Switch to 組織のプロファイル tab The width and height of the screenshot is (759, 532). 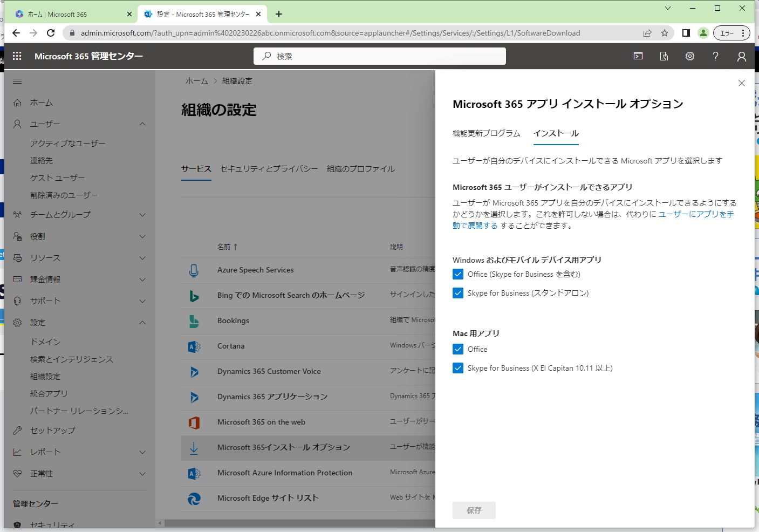361,169
